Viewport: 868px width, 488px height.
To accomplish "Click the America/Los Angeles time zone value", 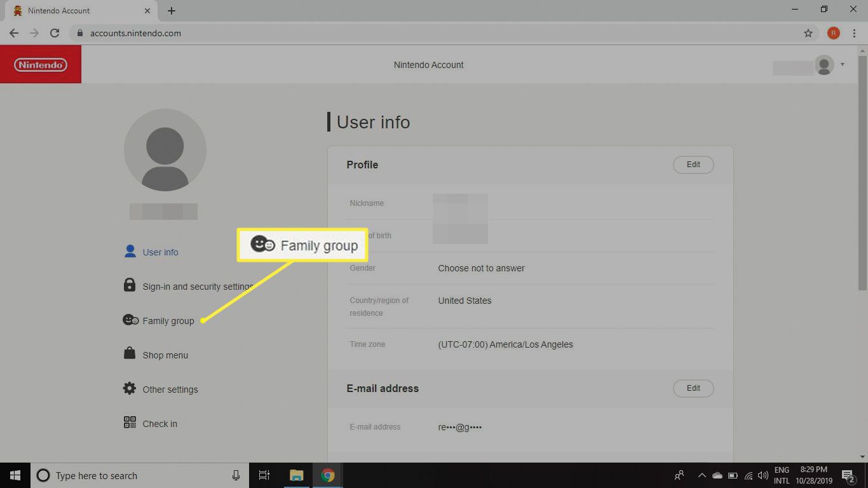I will [505, 344].
